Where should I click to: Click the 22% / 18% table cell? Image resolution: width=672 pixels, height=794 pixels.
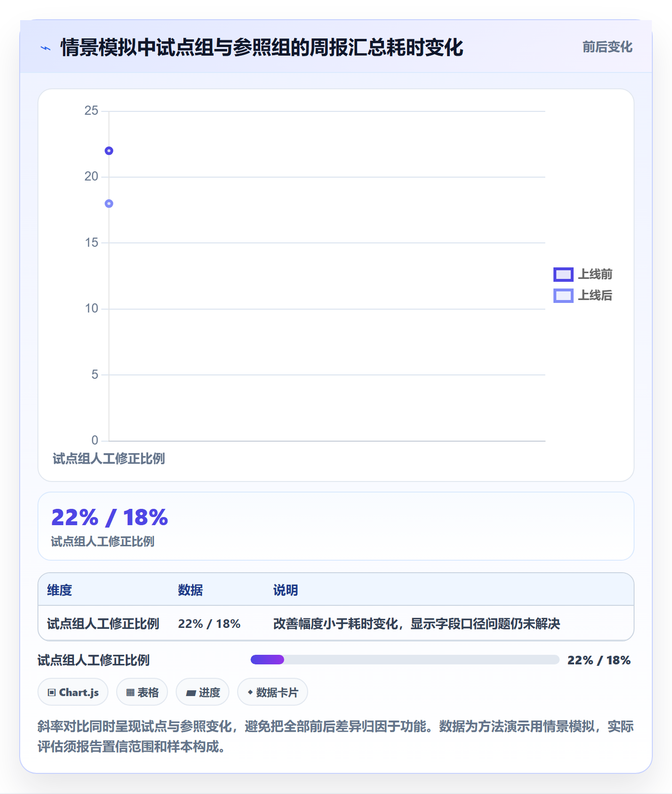(209, 624)
